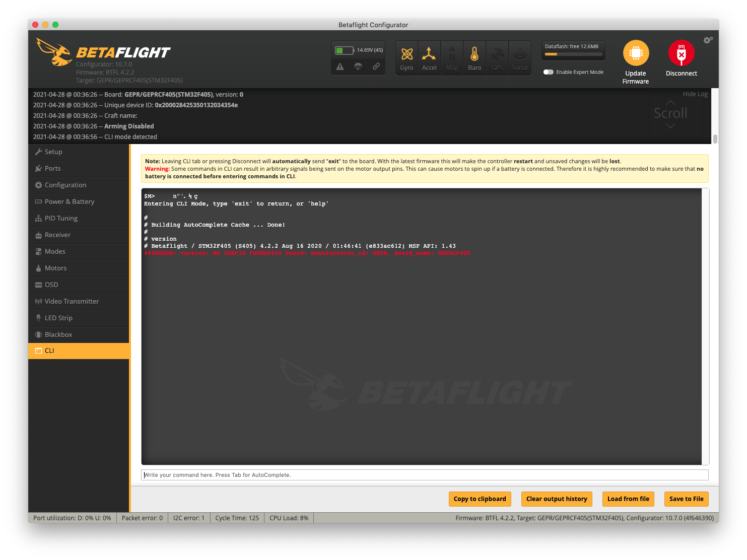Click the CLI output scrollbar

click(x=705, y=326)
